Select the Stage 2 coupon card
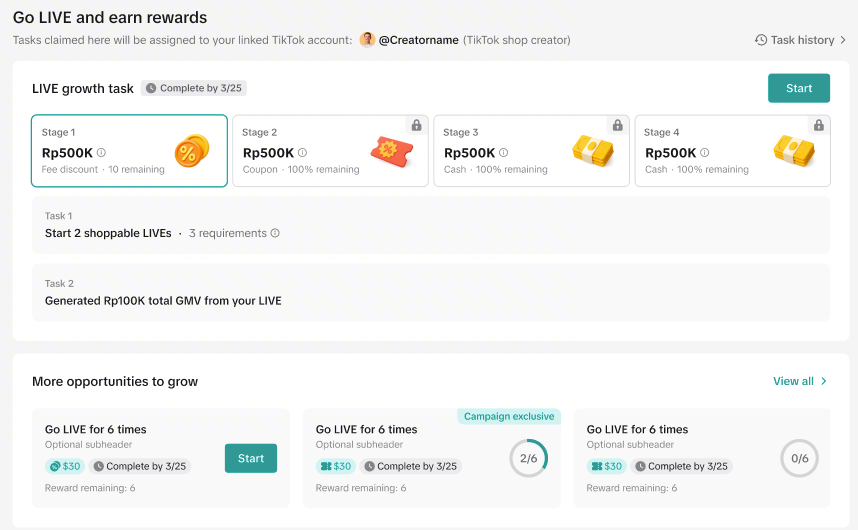 pyautogui.click(x=331, y=151)
